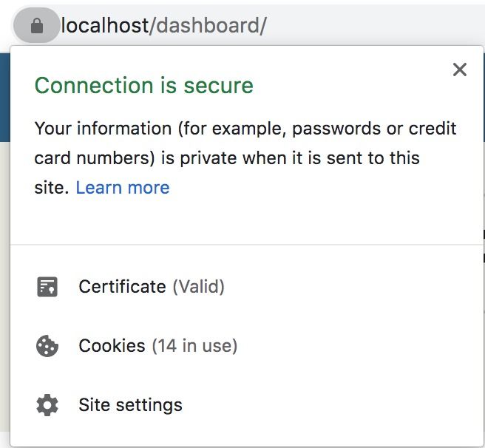
Task: Click the certificate icon in the popup
Action: 47,287
